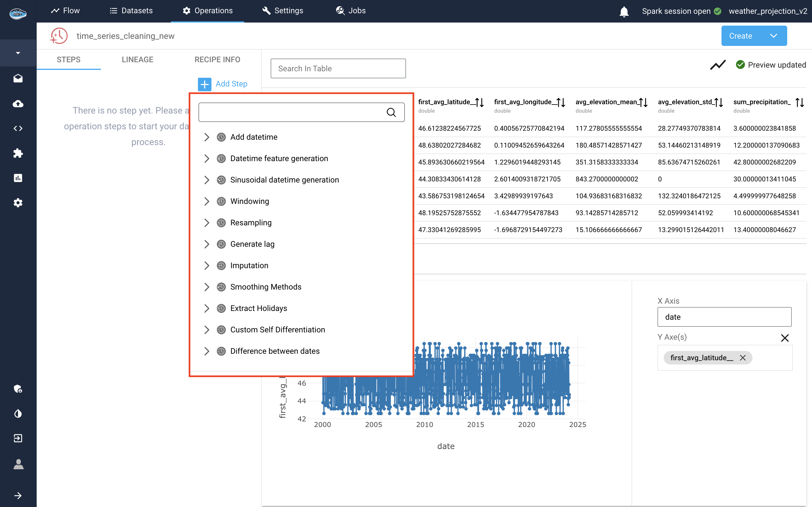Open the cloud upload sidebar icon
Viewport: 812px width, 507px height.
[x=18, y=104]
